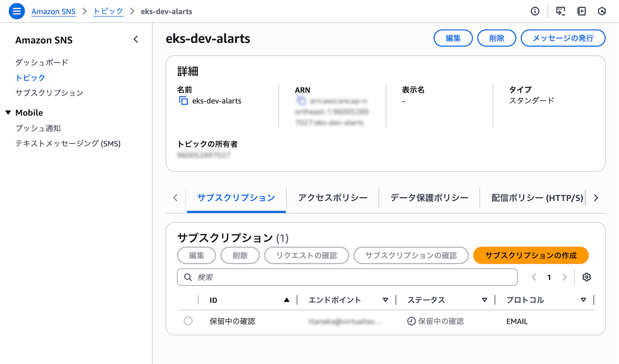Click the Amazon SNS sidebar heading
Image resolution: width=619 pixels, height=364 pixels.
click(x=44, y=40)
